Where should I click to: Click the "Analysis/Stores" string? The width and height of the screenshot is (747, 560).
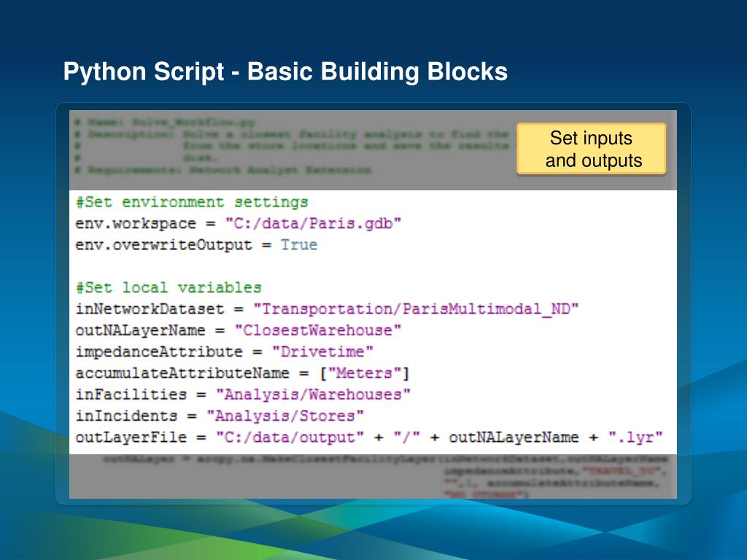(x=285, y=416)
